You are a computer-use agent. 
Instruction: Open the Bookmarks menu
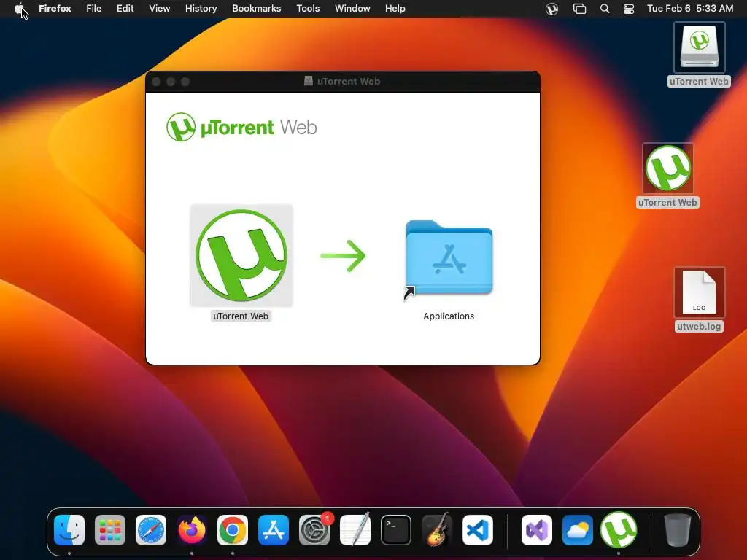tap(256, 9)
